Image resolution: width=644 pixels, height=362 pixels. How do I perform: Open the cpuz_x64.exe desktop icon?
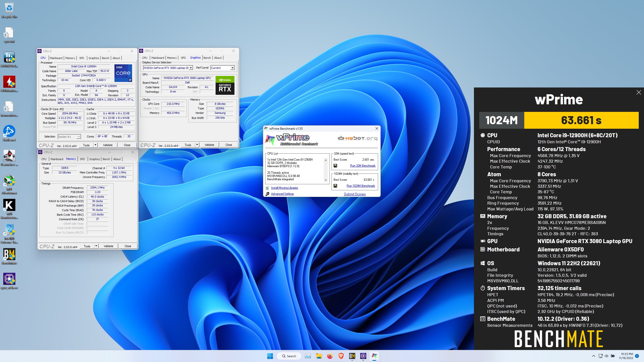(x=9, y=281)
